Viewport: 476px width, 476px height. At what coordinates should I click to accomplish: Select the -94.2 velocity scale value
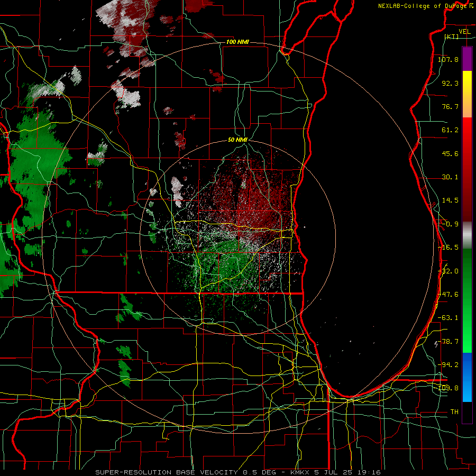(449, 364)
